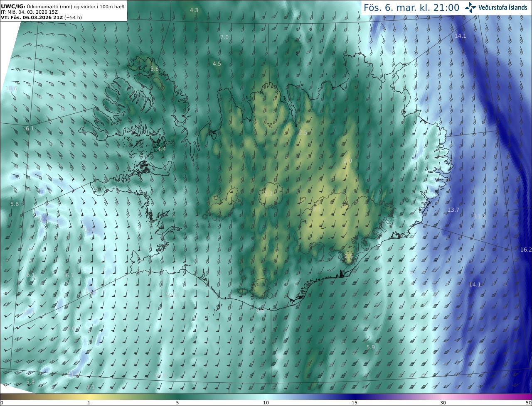Click the 'VT: Fös. 06.03.2026 21Z (+54 h)' line
The image size is (532, 406).
(41, 17)
